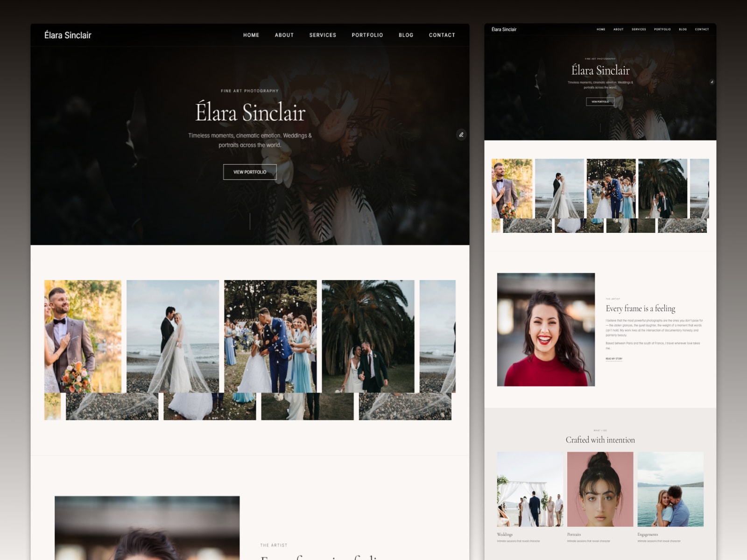Click SERVICES in the right window nav
The width and height of the screenshot is (747, 560).
(x=639, y=29)
